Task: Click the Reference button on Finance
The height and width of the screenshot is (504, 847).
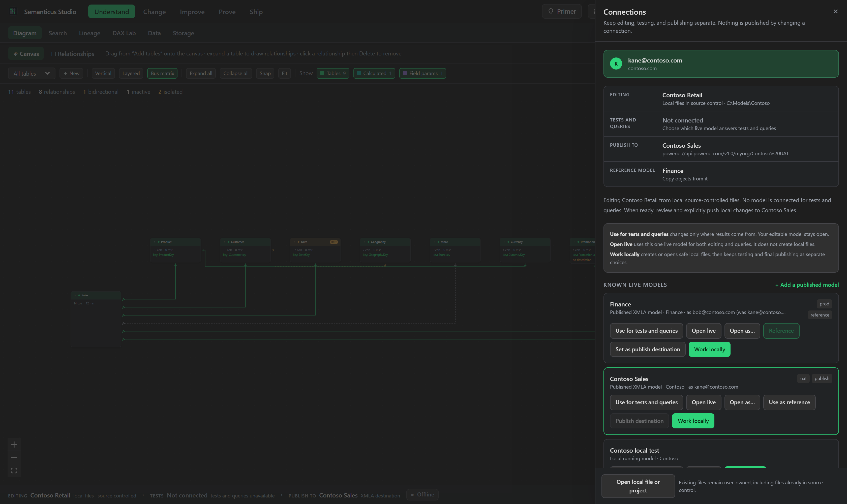Action: point(781,331)
